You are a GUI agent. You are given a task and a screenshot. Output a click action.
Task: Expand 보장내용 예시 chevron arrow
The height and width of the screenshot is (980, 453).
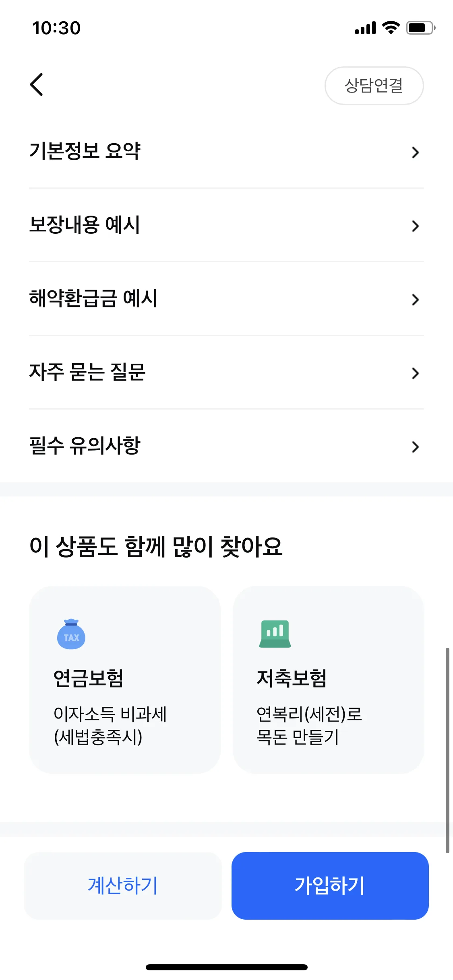pyautogui.click(x=416, y=226)
